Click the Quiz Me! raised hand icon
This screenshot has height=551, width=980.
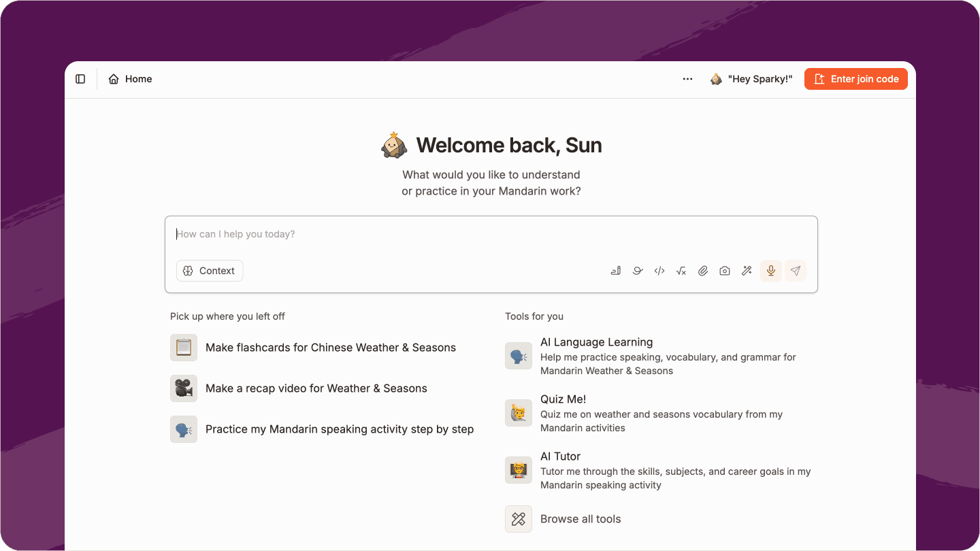519,413
